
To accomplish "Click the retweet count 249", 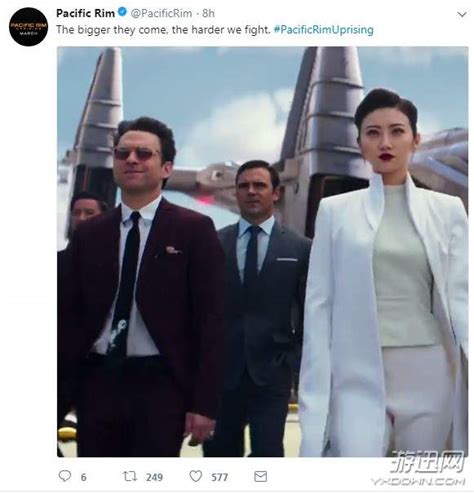I will pyautogui.click(x=154, y=477).
